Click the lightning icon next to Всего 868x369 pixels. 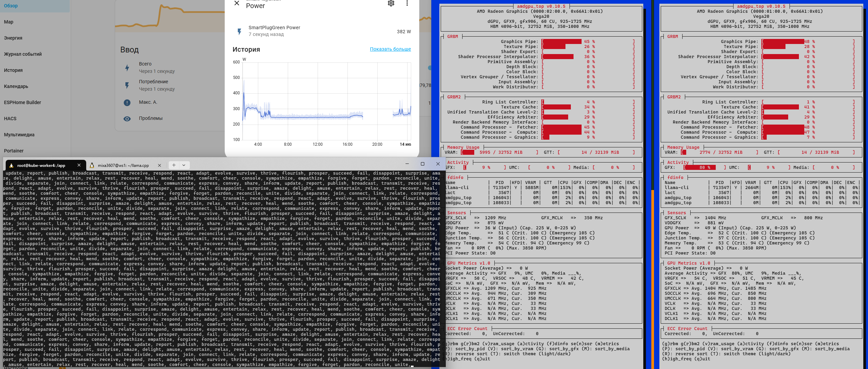pyautogui.click(x=127, y=68)
